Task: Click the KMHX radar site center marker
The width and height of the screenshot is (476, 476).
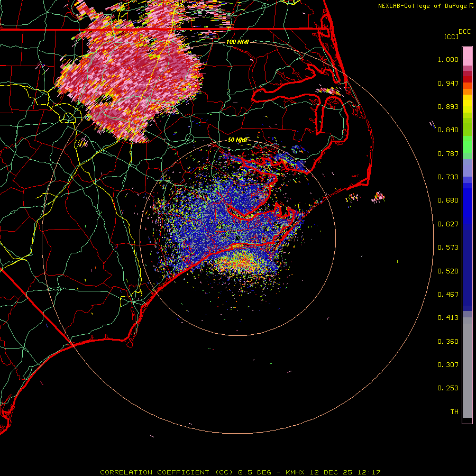Action: coord(237,237)
